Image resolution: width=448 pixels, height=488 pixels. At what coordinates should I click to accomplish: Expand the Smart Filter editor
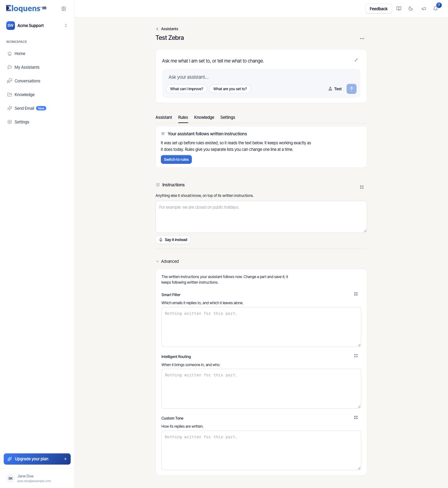tap(356, 294)
